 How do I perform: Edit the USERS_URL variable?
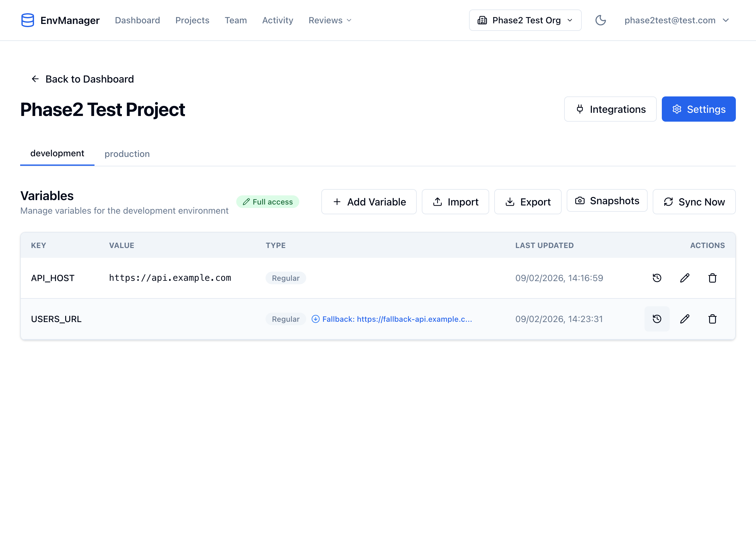point(684,319)
